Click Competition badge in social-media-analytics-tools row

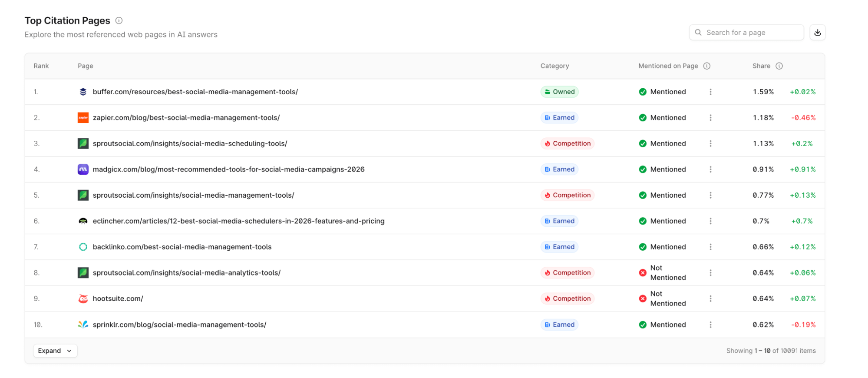tap(567, 273)
